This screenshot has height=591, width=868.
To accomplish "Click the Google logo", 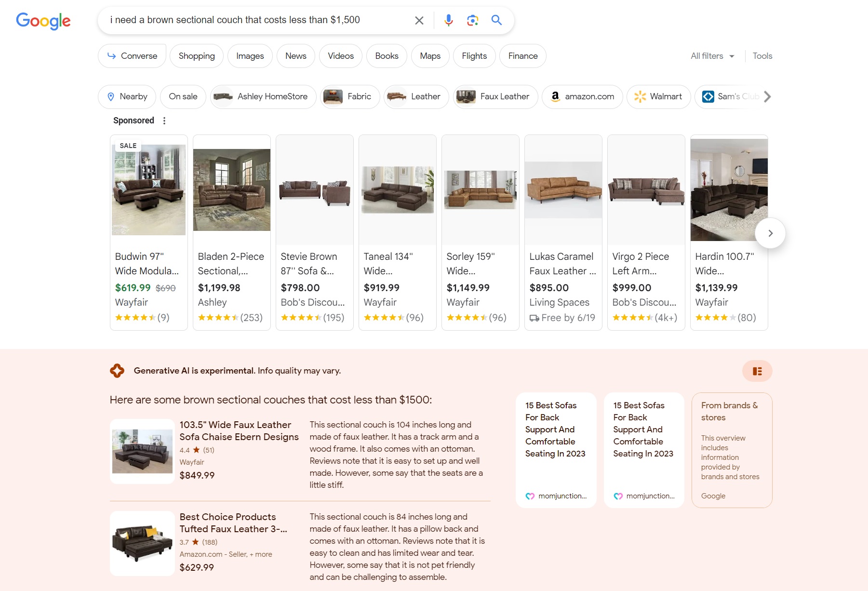I will [43, 21].
